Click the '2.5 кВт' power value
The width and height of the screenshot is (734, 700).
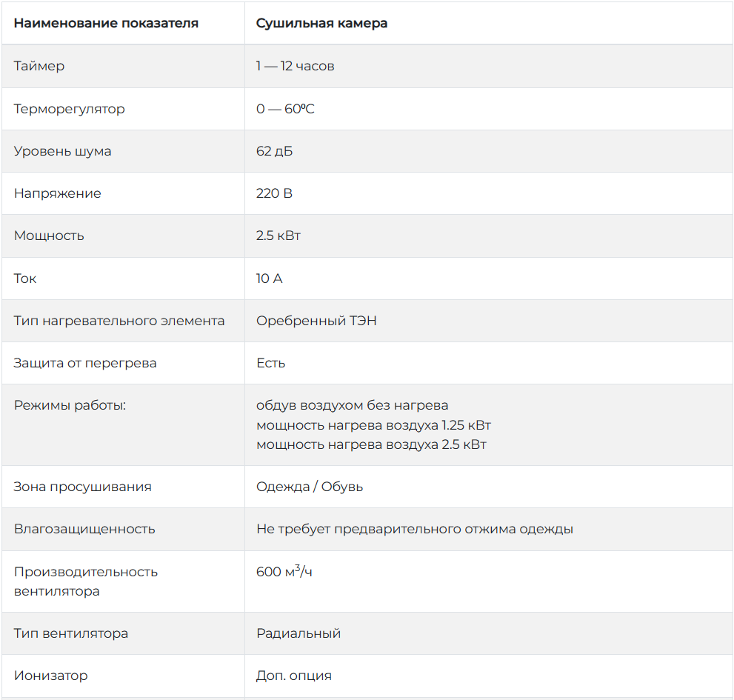click(278, 236)
